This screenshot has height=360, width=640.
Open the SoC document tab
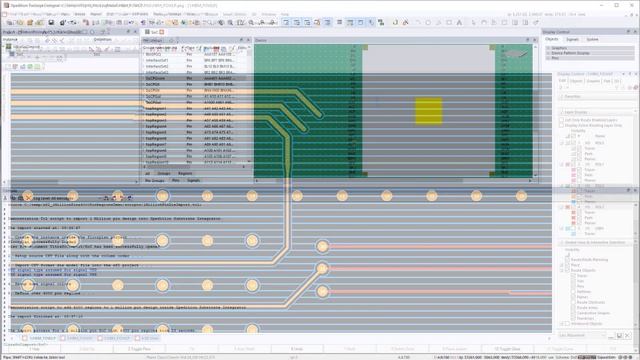point(154,32)
